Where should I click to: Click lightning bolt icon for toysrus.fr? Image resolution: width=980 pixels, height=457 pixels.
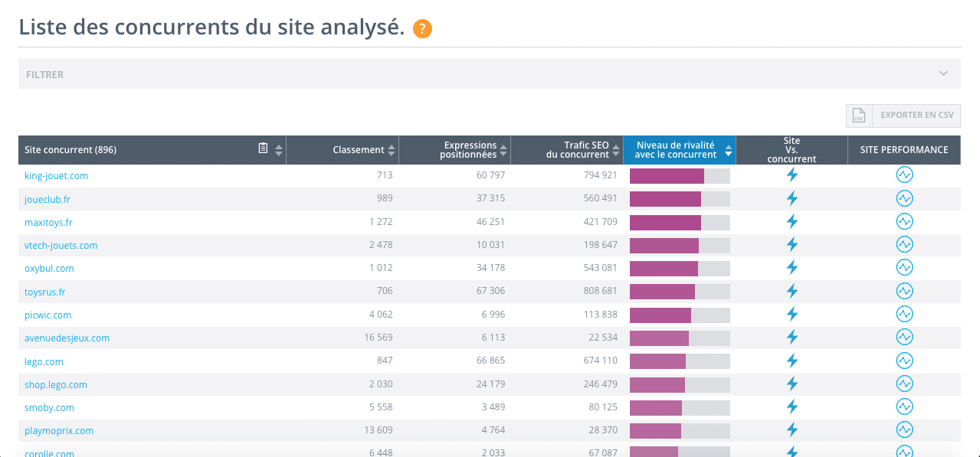click(x=792, y=292)
